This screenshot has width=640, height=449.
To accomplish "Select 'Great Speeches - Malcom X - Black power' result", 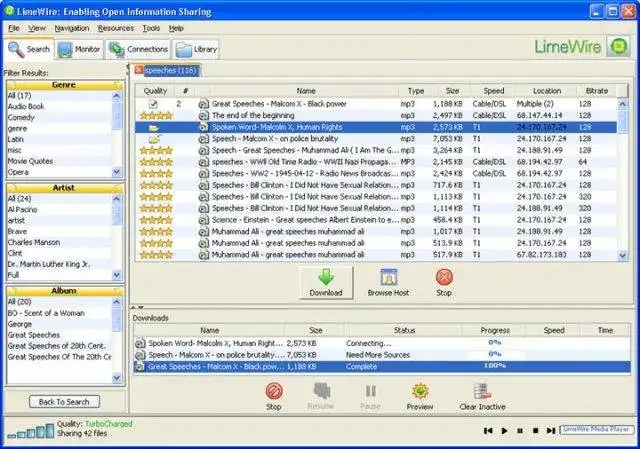I will pyautogui.click(x=376, y=104).
